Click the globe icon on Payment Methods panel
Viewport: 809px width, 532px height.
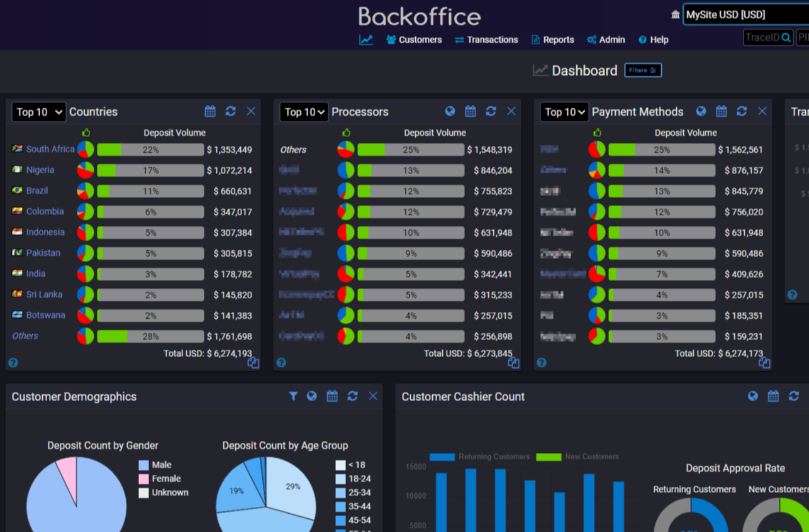701,111
